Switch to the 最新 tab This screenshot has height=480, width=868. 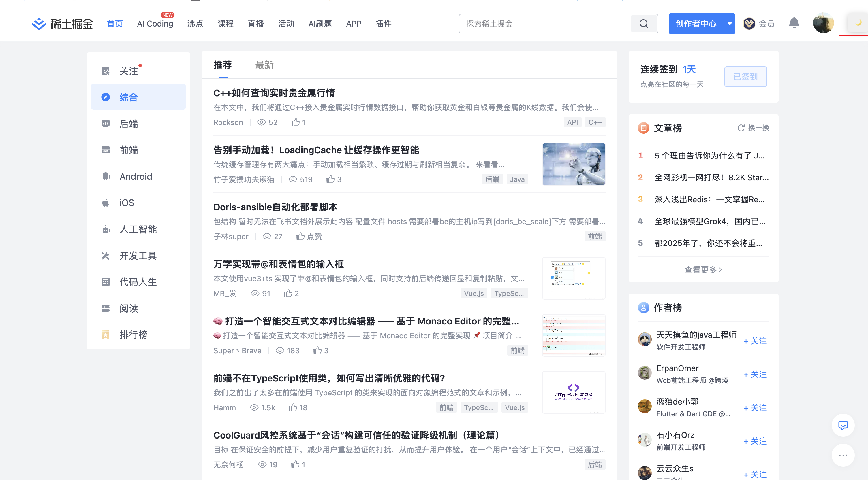[264, 65]
